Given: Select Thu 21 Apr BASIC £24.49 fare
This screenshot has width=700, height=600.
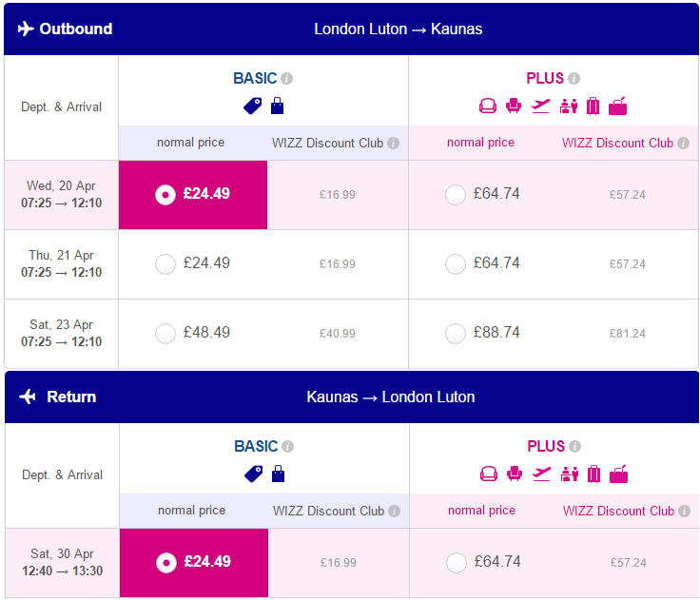Looking at the screenshot, I should 165,264.
